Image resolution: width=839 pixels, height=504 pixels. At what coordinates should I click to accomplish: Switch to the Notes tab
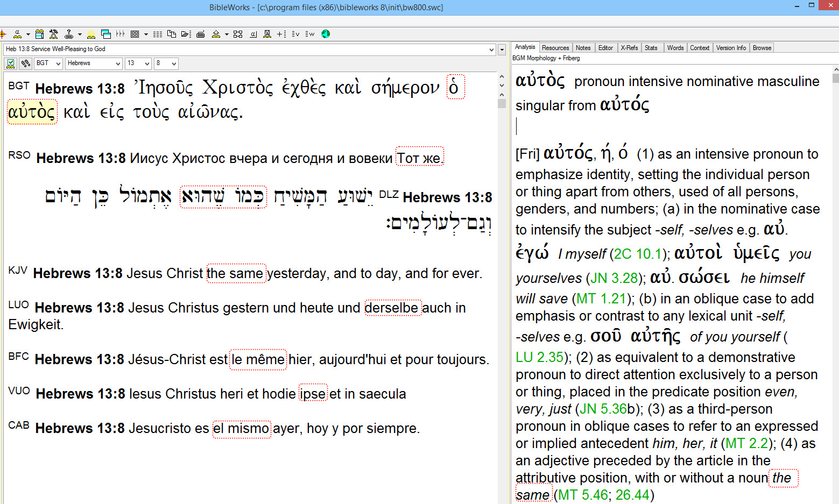pyautogui.click(x=583, y=48)
